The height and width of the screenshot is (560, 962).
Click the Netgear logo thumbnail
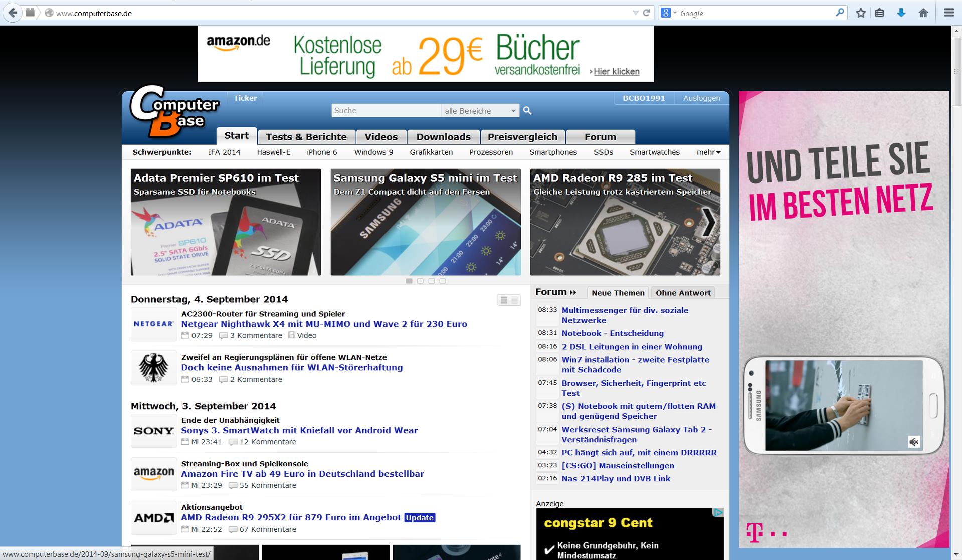(x=154, y=324)
